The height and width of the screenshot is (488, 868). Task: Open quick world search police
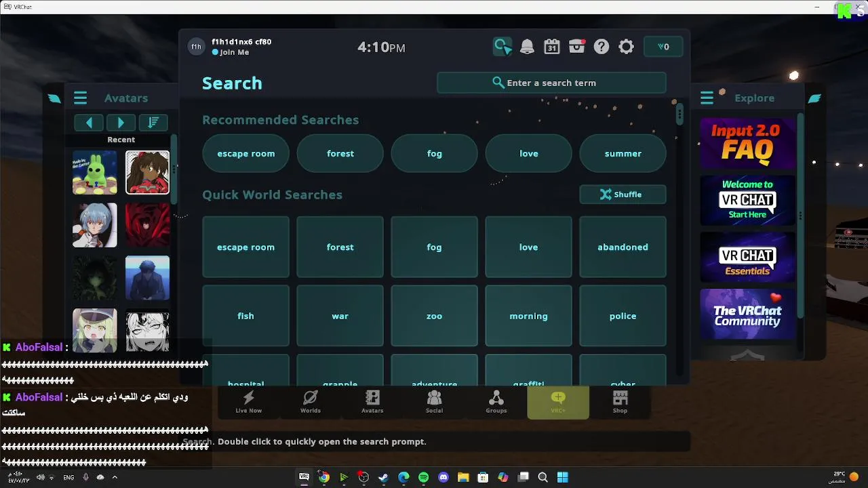tap(623, 317)
